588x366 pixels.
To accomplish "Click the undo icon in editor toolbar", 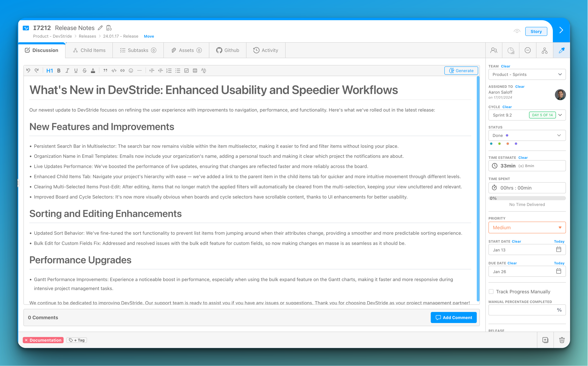I will [x=28, y=70].
